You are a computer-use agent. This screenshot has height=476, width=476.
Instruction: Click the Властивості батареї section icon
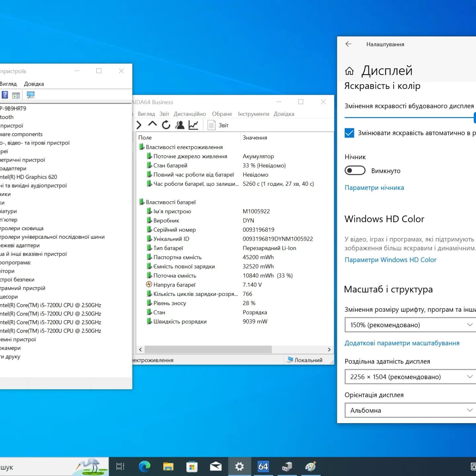[141, 202]
